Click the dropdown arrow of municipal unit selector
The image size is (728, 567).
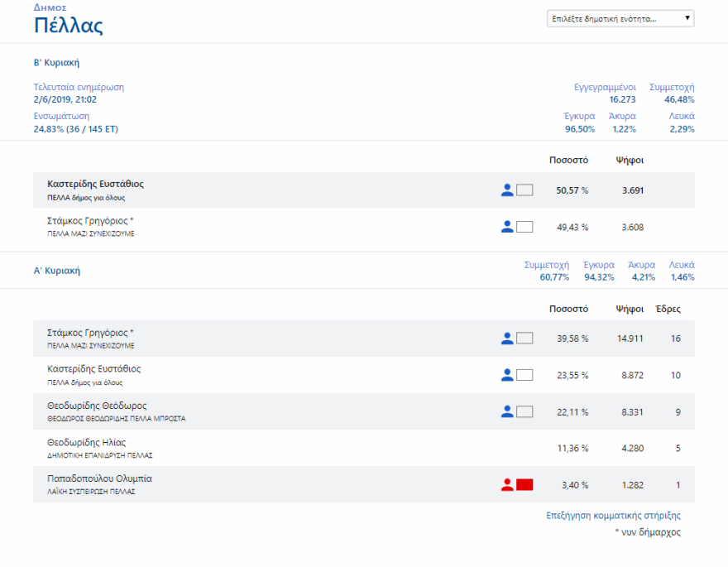[687, 18]
